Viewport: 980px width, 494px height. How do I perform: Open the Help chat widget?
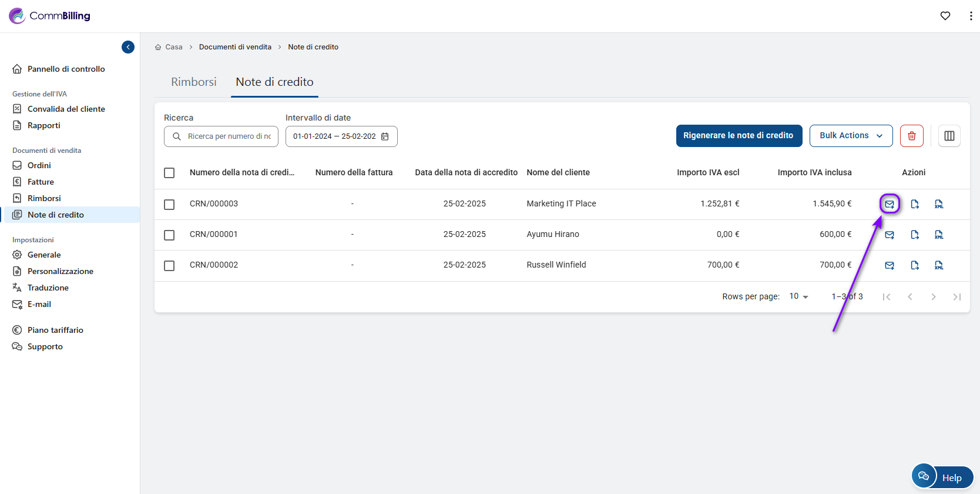point(942,477)
